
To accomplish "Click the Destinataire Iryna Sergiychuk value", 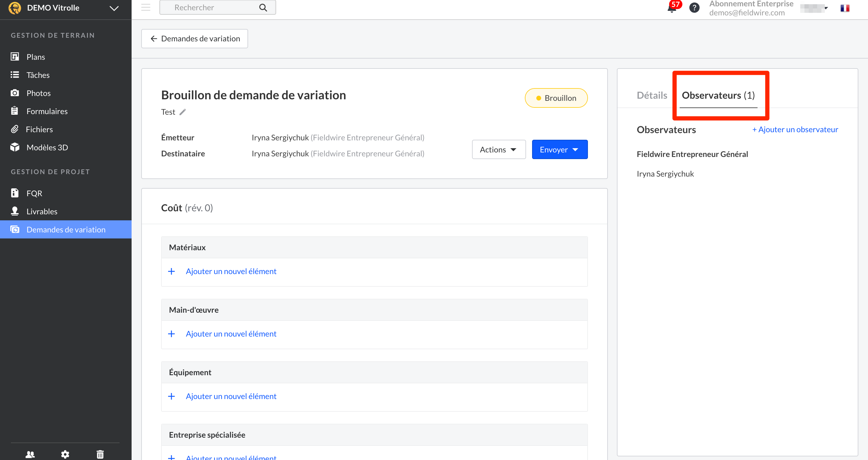I will click(338, 153).
